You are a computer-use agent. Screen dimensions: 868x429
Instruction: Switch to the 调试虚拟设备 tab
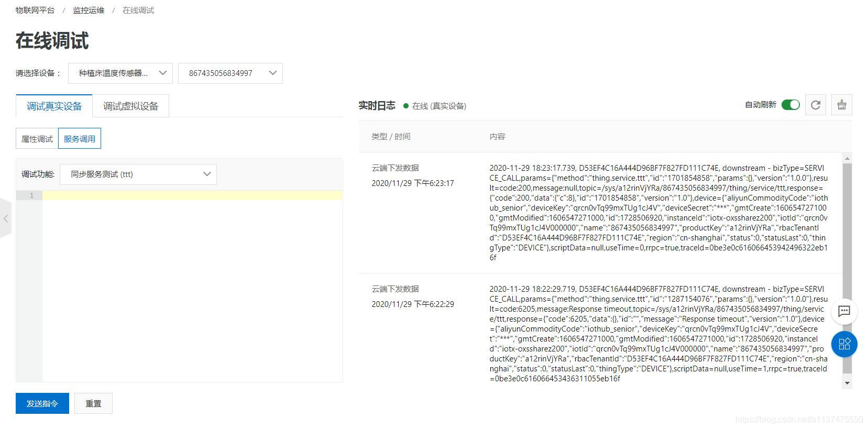coord(130,106)
